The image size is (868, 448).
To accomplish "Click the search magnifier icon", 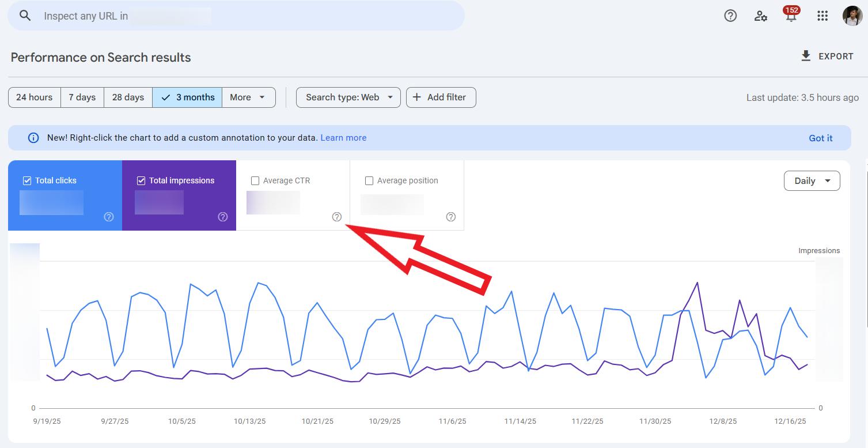I will click(25, 16).
